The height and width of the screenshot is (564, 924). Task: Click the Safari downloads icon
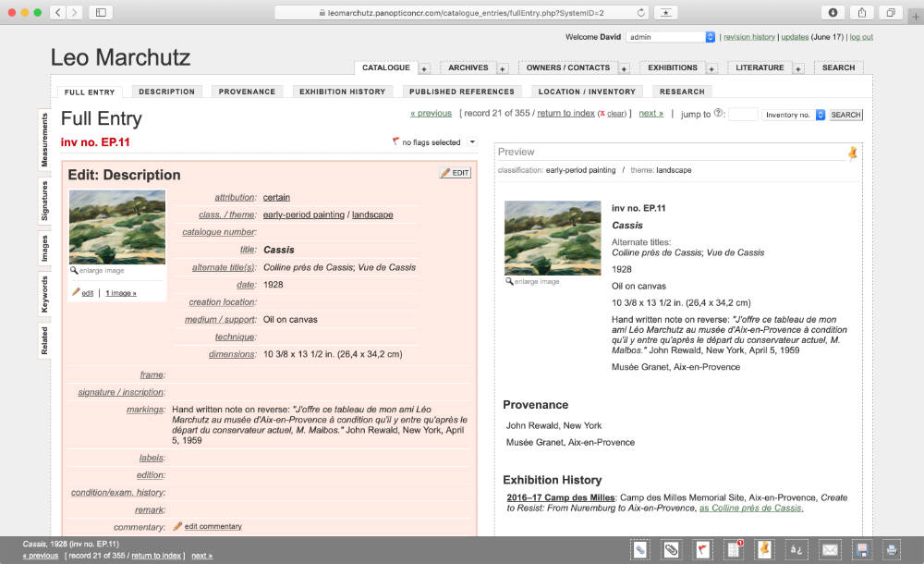[833, 12]
